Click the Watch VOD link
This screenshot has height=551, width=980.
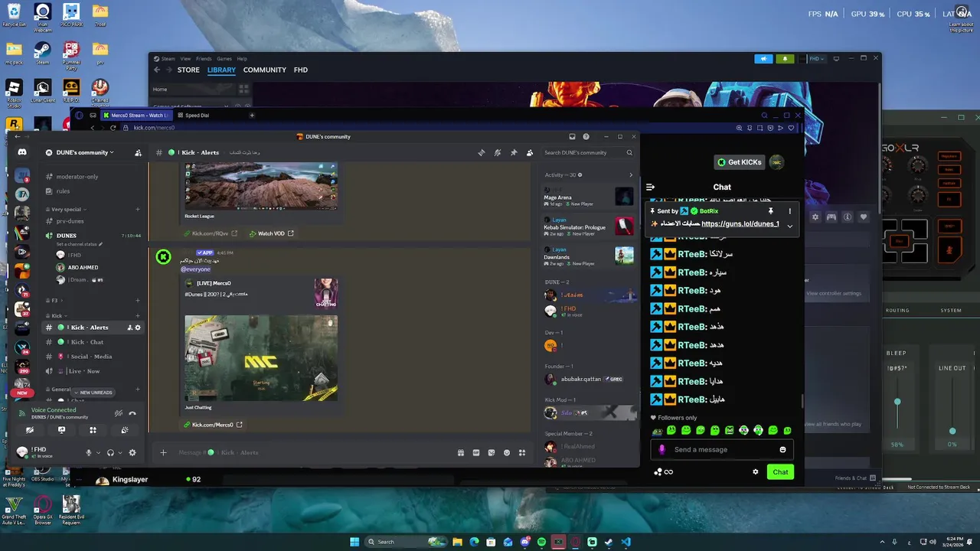click(x=271, y=233)
